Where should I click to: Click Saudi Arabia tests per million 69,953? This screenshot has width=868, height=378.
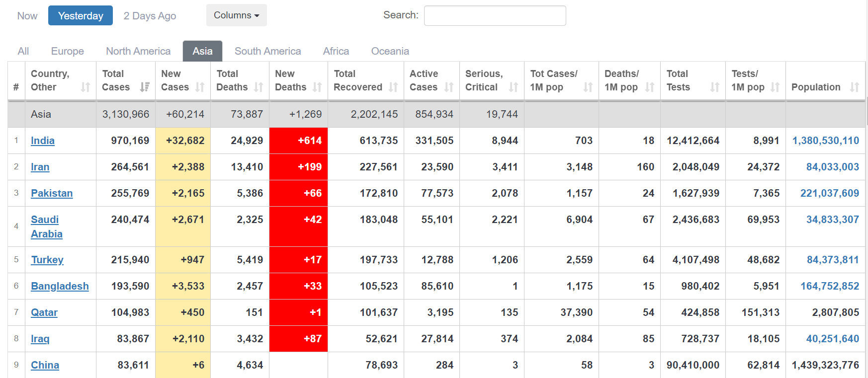(x=764, y=220)
